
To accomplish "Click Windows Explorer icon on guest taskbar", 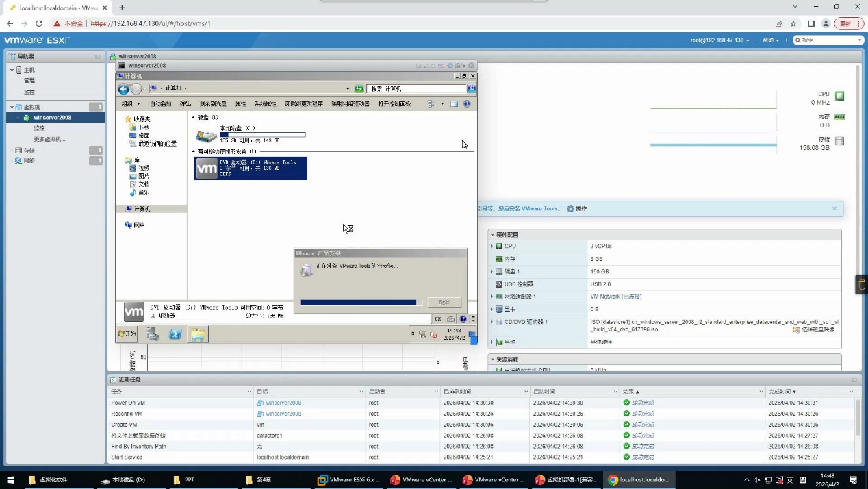I will [198, 334].
